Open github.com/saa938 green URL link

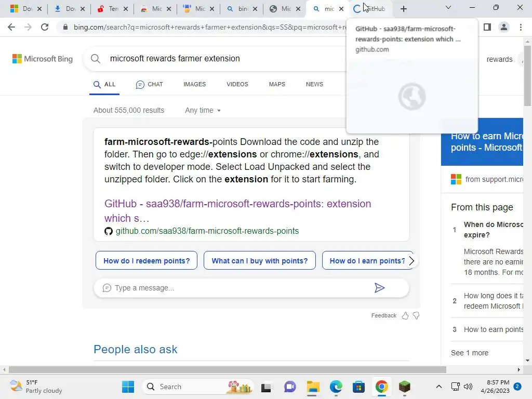coord(207,231)
